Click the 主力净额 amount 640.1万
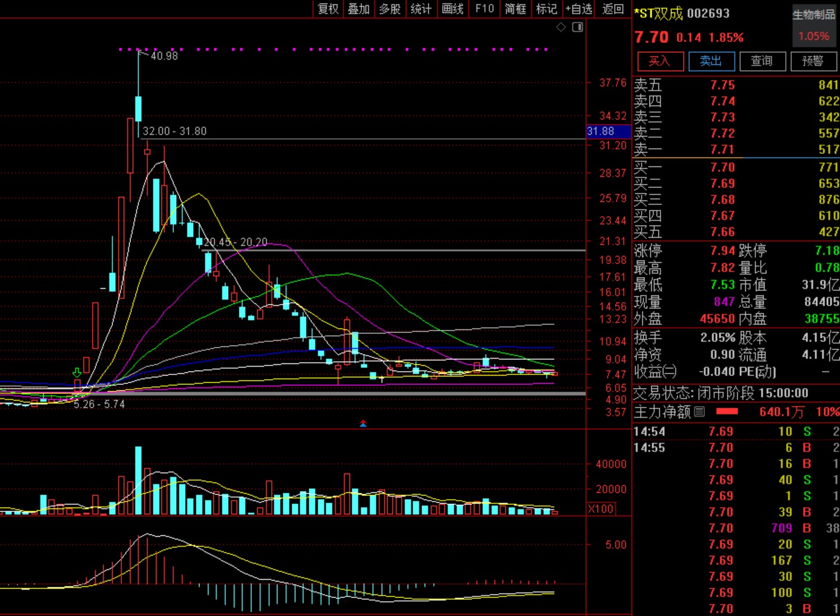Image resolution: width=840 pixels, height=616 pixels. 781,411
